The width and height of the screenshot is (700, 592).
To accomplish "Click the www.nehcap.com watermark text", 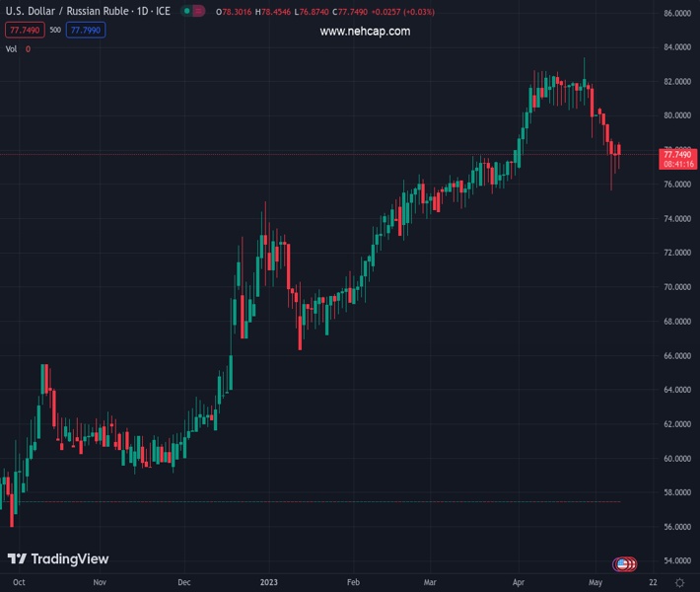I will pos(365,31).
